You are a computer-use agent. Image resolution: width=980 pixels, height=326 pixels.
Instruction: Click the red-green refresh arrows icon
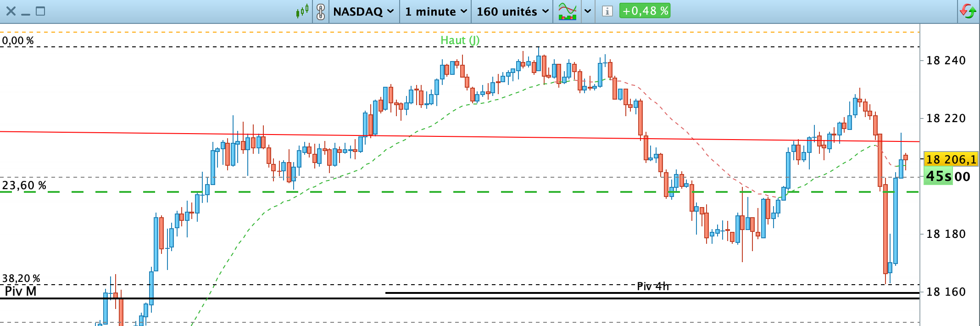click(968, 11)
